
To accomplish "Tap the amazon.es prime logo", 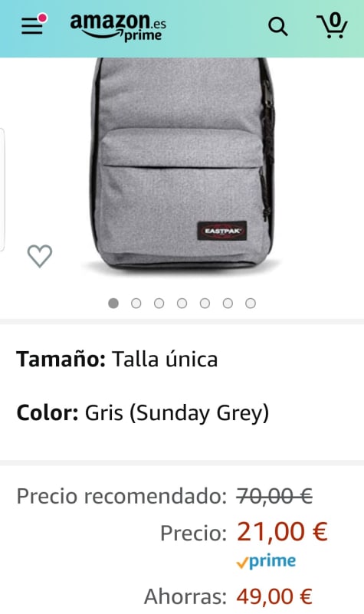I will (x=118, y=28).
